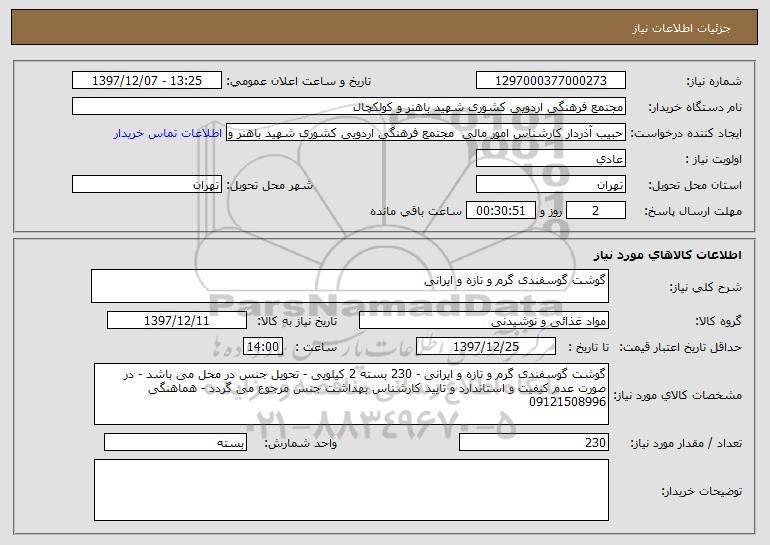Image resolution: width=770 pixels, height=545 pixels.
Task: Click the مشخصات کالای مورد نیاز text area
Action: (351, 394)
